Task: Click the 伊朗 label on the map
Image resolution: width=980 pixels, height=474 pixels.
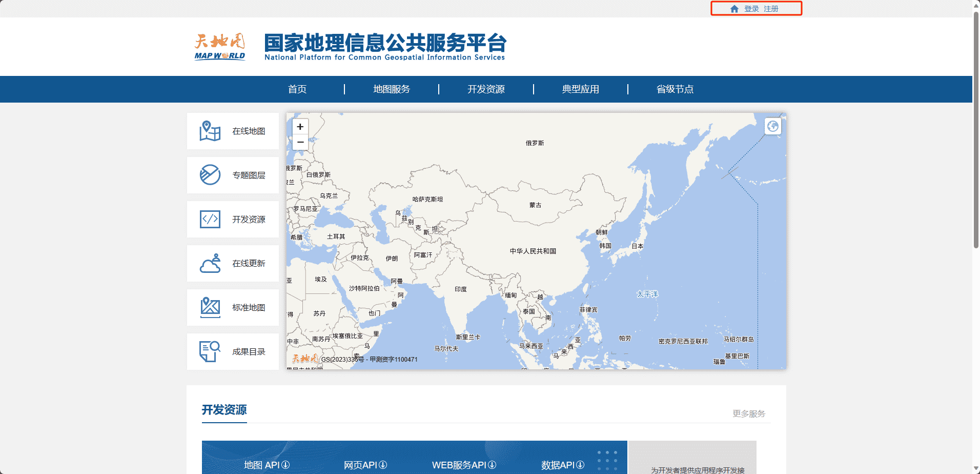Action: tap(392, 259)
